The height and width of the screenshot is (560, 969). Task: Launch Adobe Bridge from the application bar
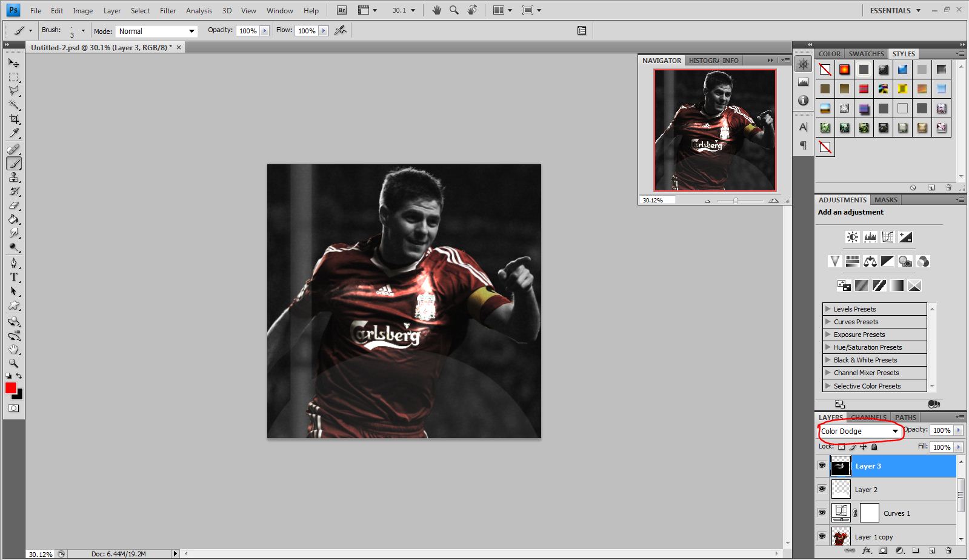(342, 10)
